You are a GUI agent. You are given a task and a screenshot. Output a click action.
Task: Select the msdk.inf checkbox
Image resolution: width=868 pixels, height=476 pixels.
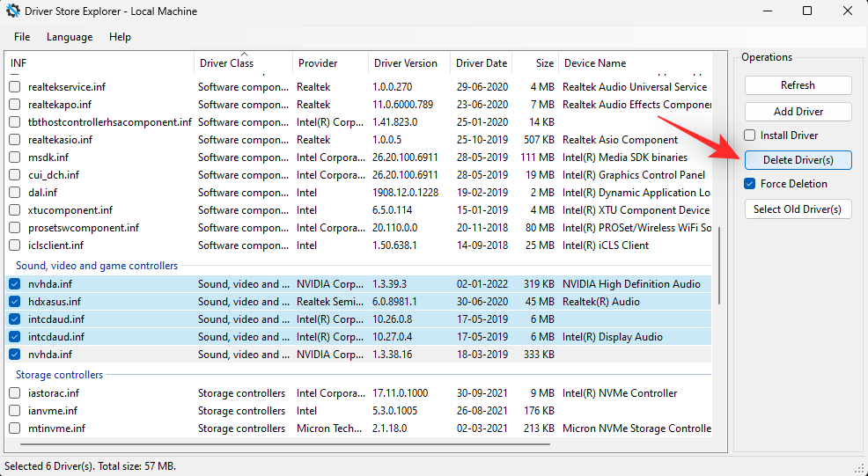[15, 157]
